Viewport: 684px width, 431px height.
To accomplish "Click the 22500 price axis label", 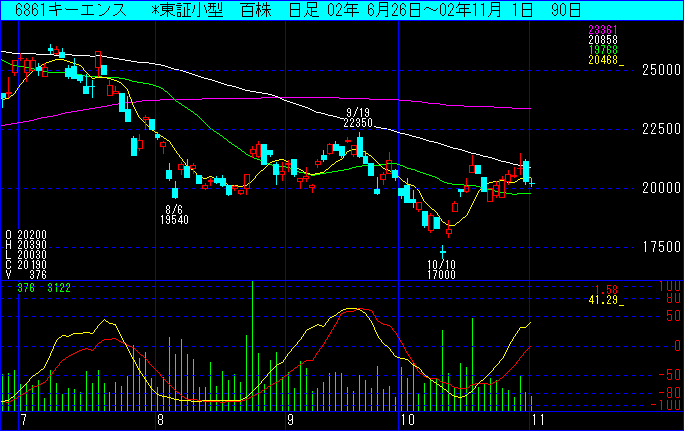I will click(661, 129).
